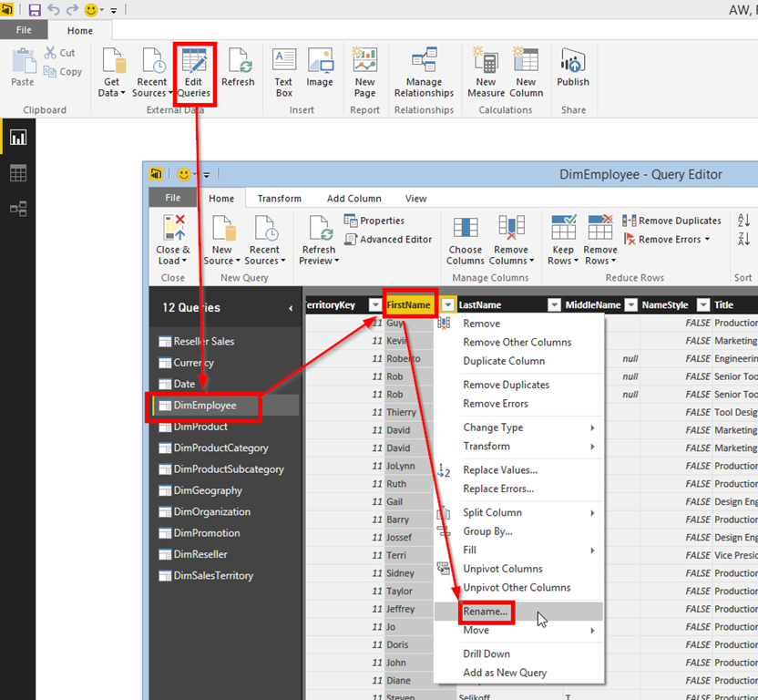The width and height of the screenshot is (758, 700).
Task: Open the Add Column tab
Action: (x=353, y=199)
